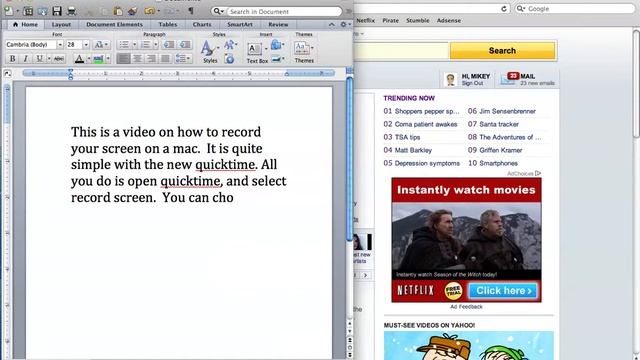Click the Paste clipboard icon
The height and width of the screenshot is (360, 640).
(x=118, y=11)
